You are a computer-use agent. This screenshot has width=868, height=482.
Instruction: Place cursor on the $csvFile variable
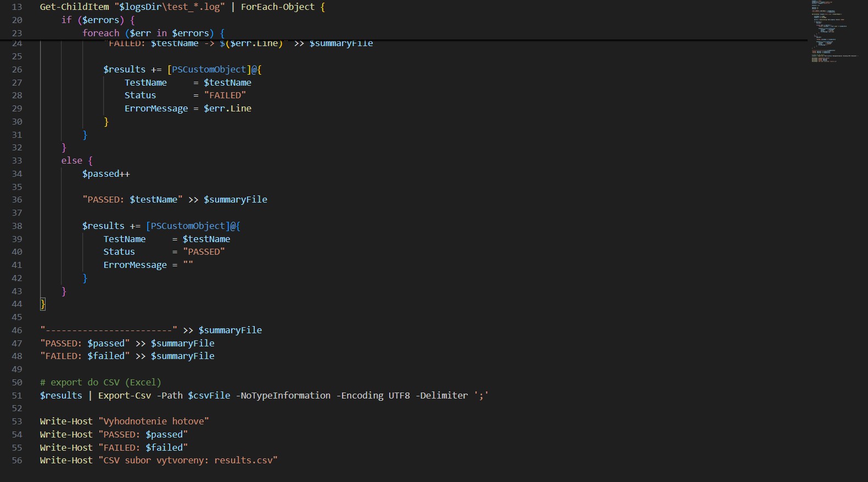point(209,396)
